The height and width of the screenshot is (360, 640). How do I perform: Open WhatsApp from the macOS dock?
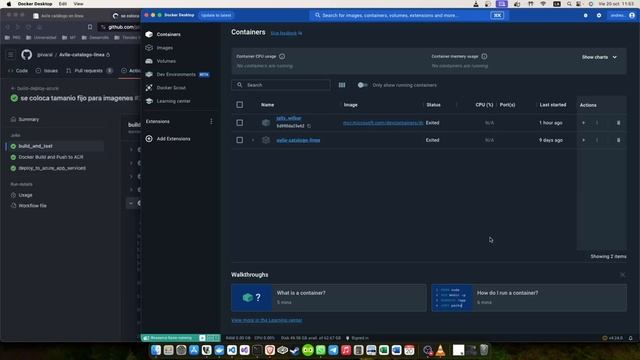point(321,350)
